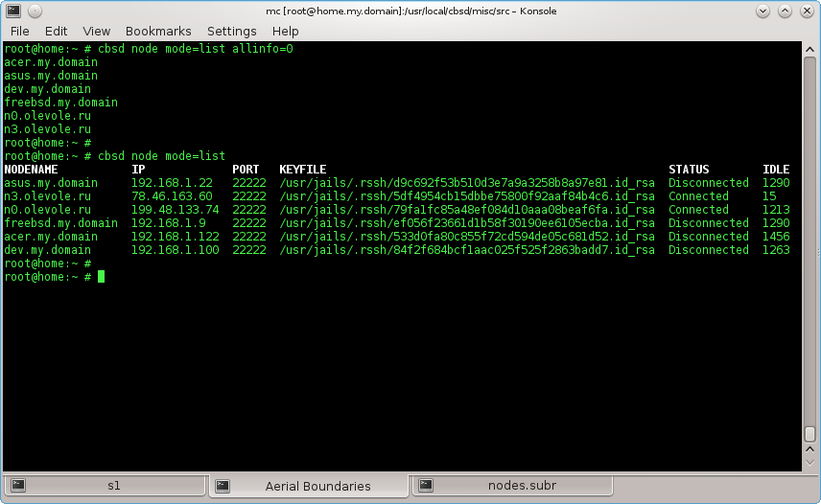
Task: Click keyfile path ending d9c692f53b510d3e7a9a3258b8a97e81.id_rsa
Action: coord(467,183)
